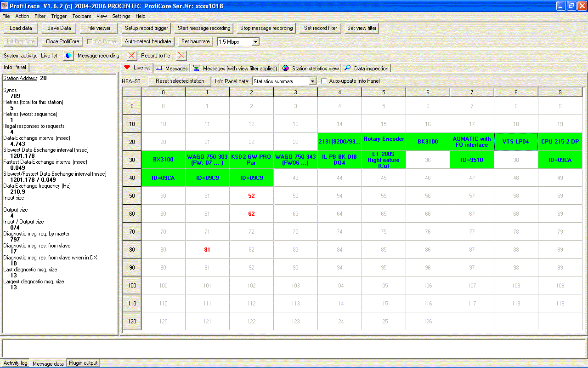Select the IL PB BK DI8 DO4 station cell
The height and width of the screenshot is (368, 588).
(339, 160)
